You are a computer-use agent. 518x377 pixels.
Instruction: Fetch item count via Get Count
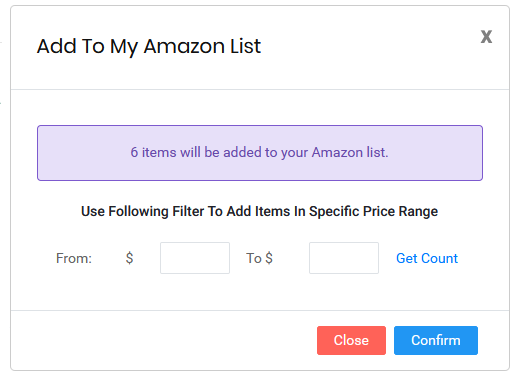tap(427, 258)
